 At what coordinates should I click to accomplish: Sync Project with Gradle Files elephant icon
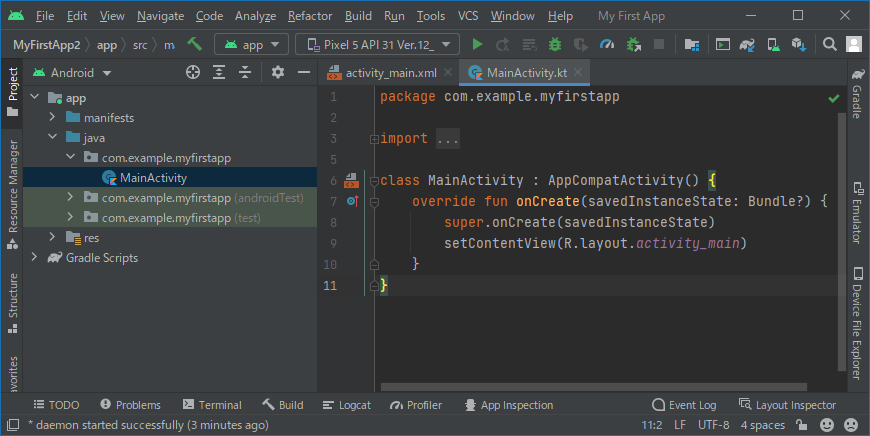coord(747,44)
